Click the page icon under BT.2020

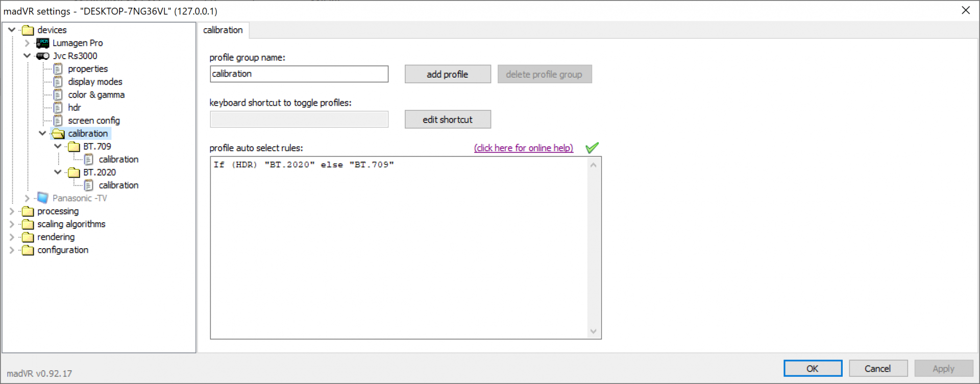[89, 185]
